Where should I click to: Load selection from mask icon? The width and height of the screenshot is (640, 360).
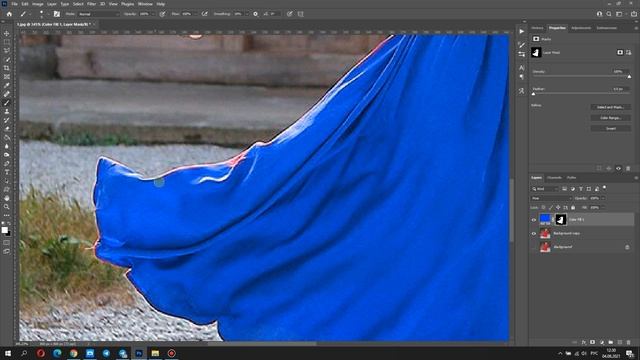[599, 168]
